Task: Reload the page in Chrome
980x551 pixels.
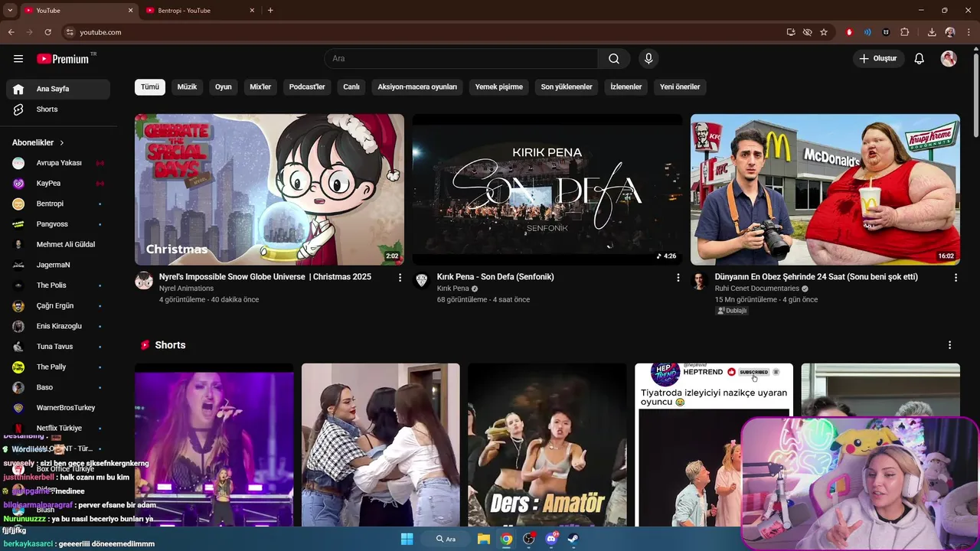Action: click(x=47, y=32)
